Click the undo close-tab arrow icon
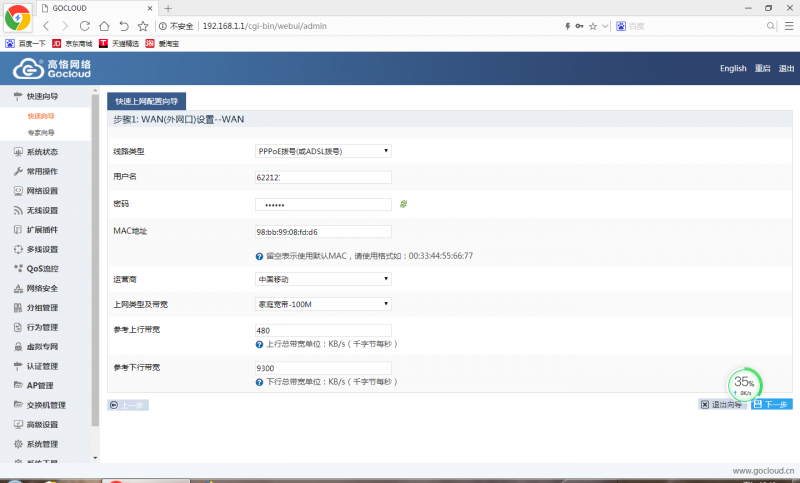The width and height of the screenshot is (800, 483). (124, 26)
